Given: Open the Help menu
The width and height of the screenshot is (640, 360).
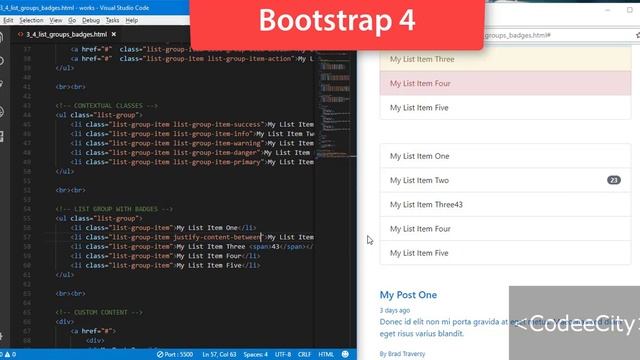Looking at the screenshot, I should point(131,20).
